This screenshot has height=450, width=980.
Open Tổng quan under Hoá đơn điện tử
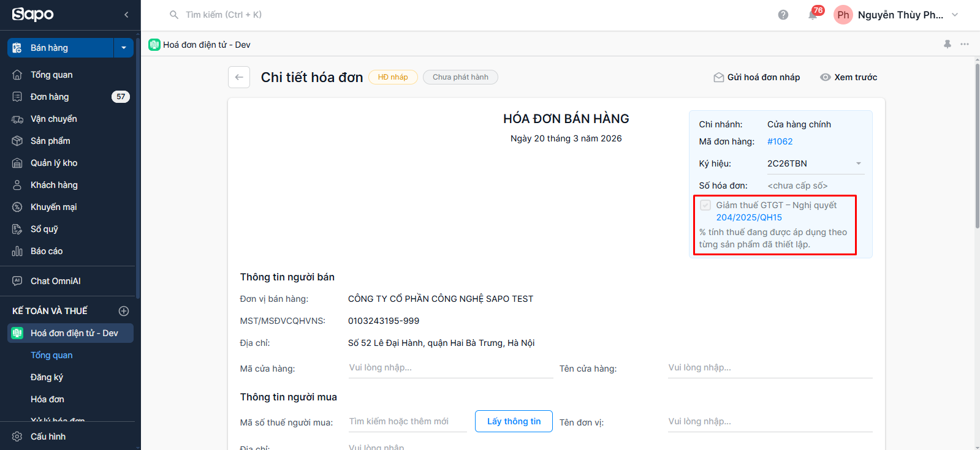(x=51, y=355)
